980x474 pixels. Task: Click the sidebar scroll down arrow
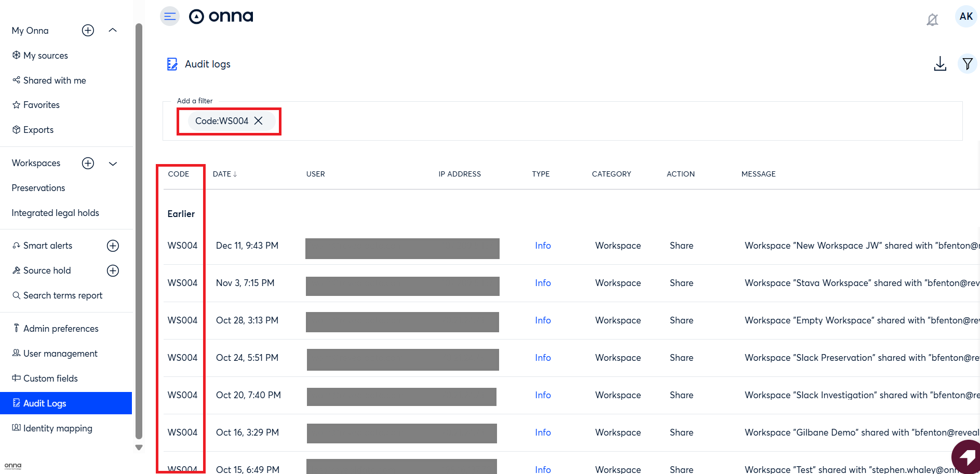pyautogui.click(x=139, y=448)
